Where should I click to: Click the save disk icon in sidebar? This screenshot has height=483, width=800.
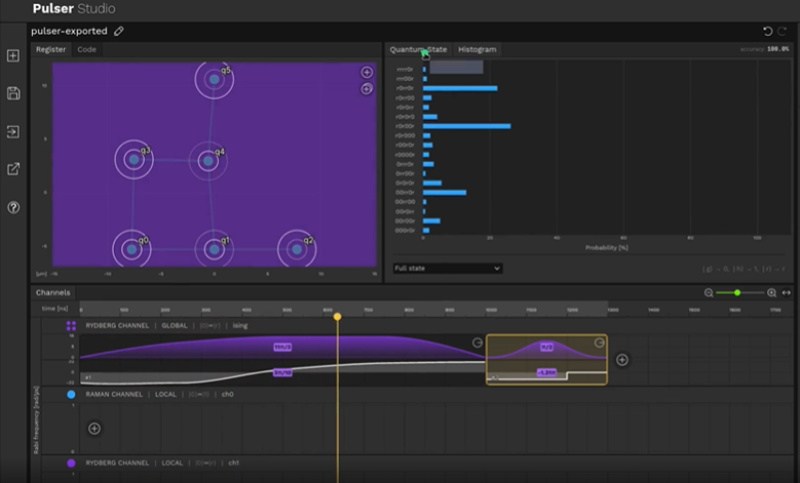(x=13, y=93)
